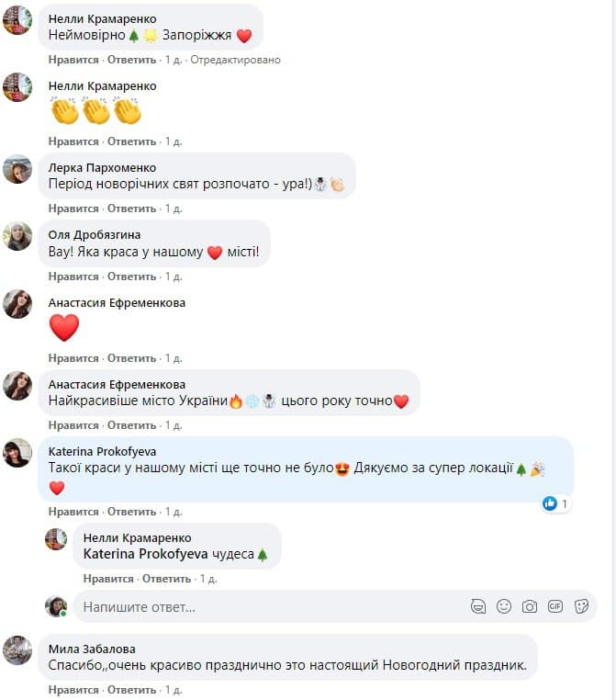Like Оля Дробязгина's comment via Нравится
The width and height of the screenshot is (616, 700).
[x=73, y=277]
